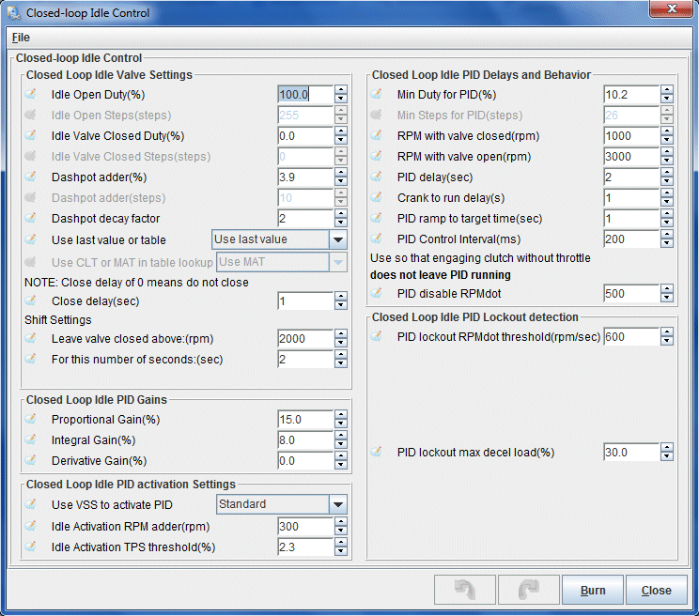Open the File menu

21,38
